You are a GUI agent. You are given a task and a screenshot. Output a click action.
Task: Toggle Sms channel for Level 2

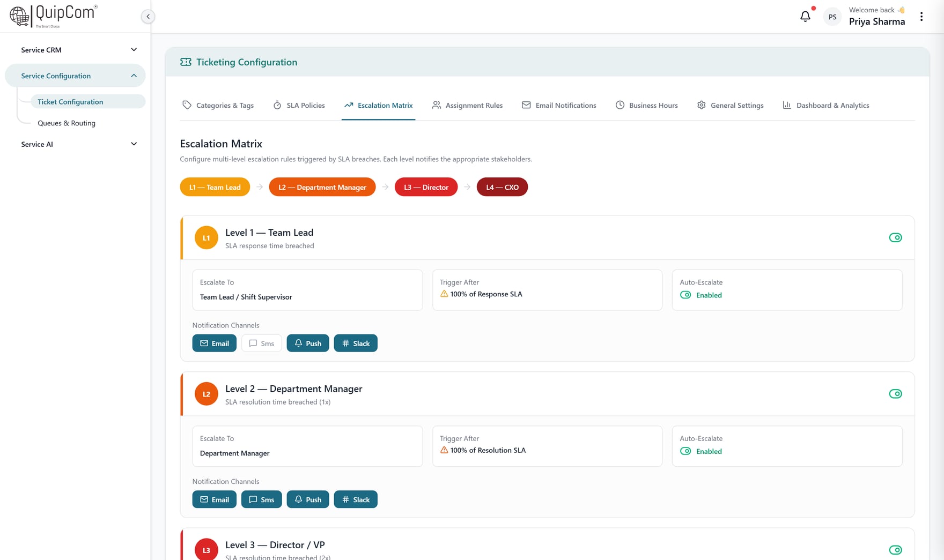tap(261, 499)
